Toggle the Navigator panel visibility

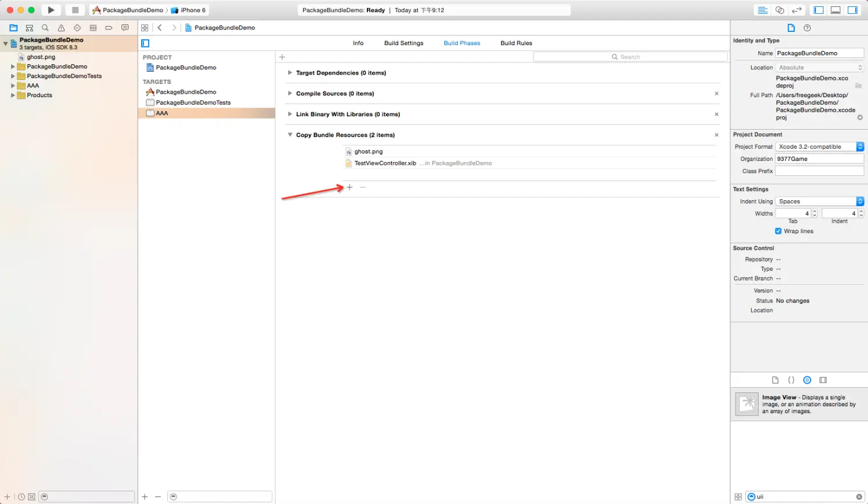818,10
